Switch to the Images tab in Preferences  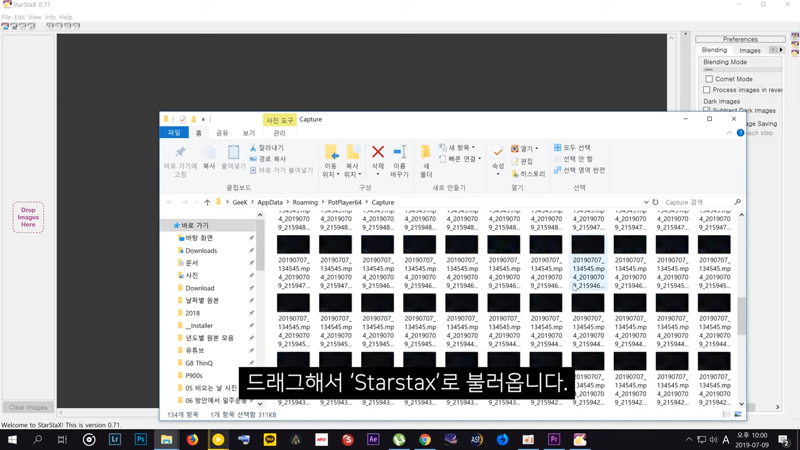point(750,50)
